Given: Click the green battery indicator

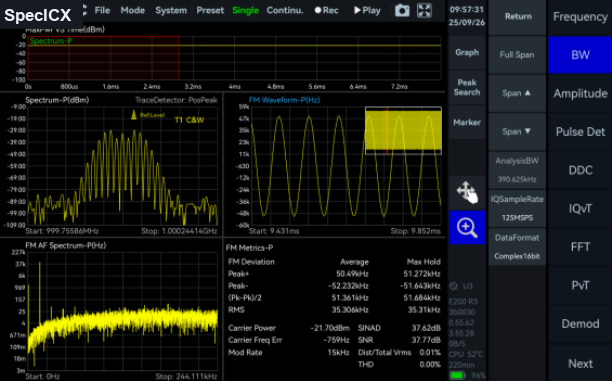Looking at the screenshot, I should [457, 376].
